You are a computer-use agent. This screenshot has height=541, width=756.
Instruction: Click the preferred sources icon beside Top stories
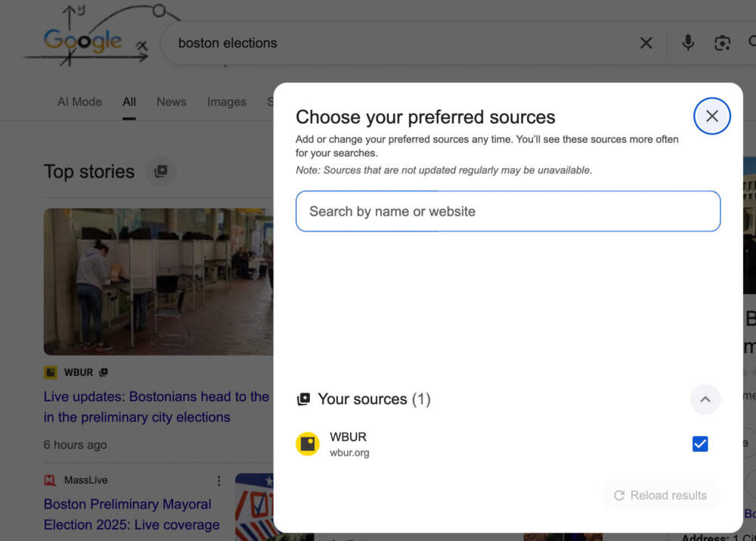tap(160, 172)
